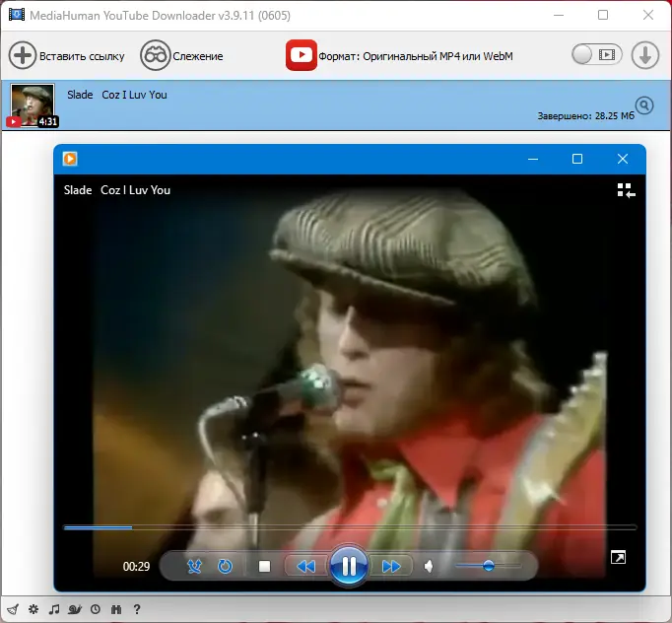This screenshot has width=672, height=623.
Task: Click the magnifier icon on the Slade row
Action: click(x=644, y=105)
